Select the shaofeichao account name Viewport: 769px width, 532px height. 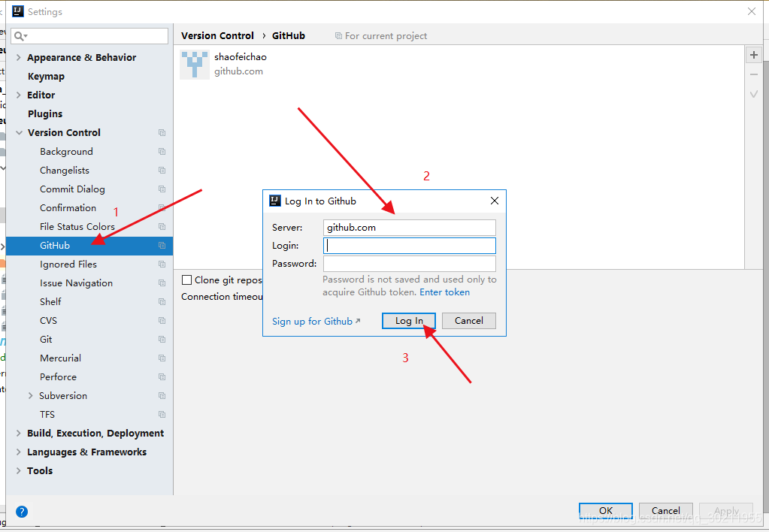coord(241,57)
